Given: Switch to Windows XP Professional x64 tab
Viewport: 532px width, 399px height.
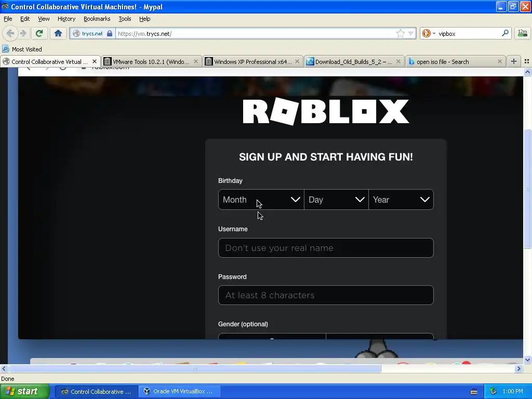Looking at the screenshot, I should tap(253, 61).
